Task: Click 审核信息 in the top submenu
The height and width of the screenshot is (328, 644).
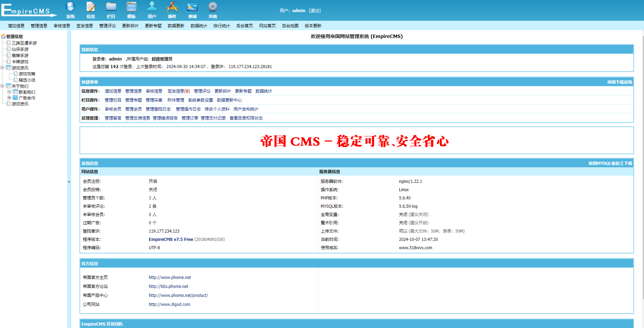Action: coord(62,26)
